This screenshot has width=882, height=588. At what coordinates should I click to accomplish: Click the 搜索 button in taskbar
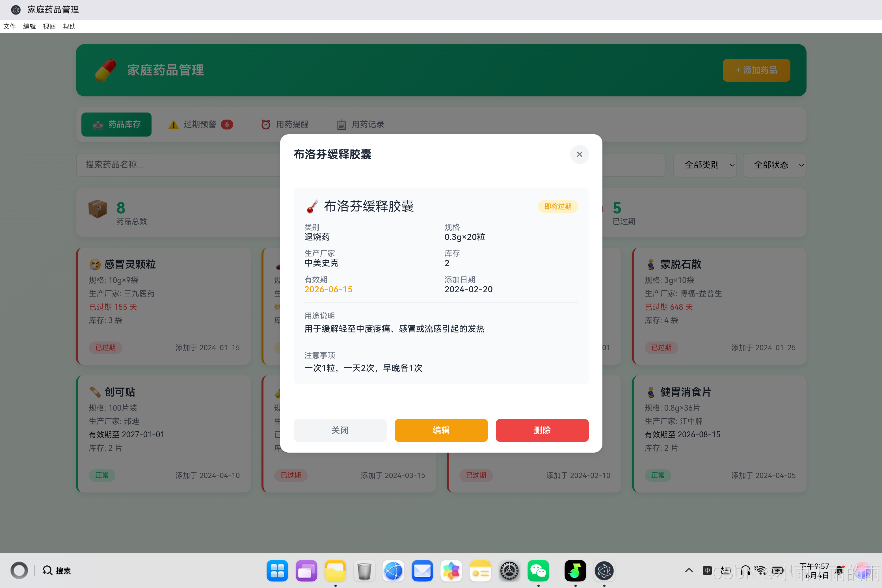(x=57, y=570)
